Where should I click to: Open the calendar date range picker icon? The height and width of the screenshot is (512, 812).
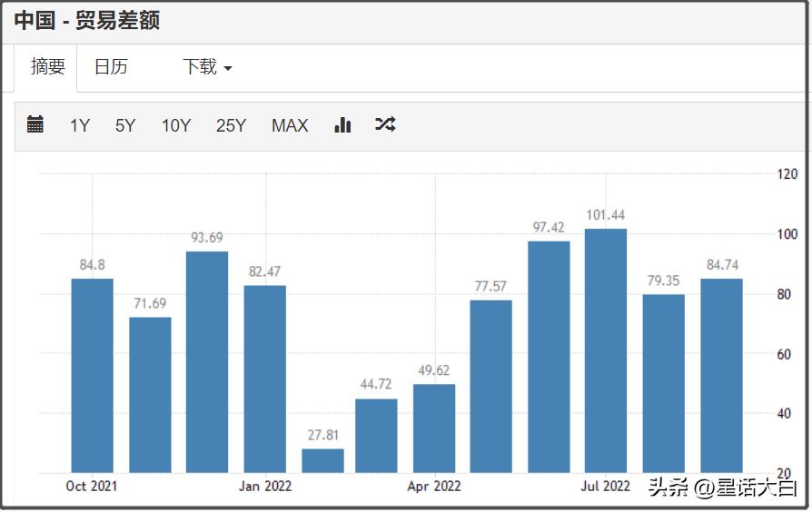coord(35,125)
